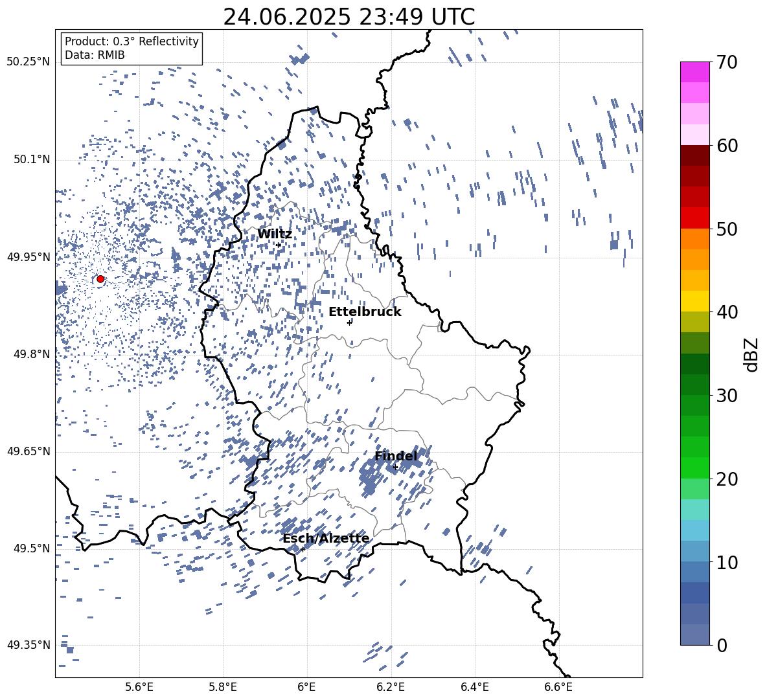Click the yellow colorbar swatch above 40
Screen dimensions: 767x700
694,301
